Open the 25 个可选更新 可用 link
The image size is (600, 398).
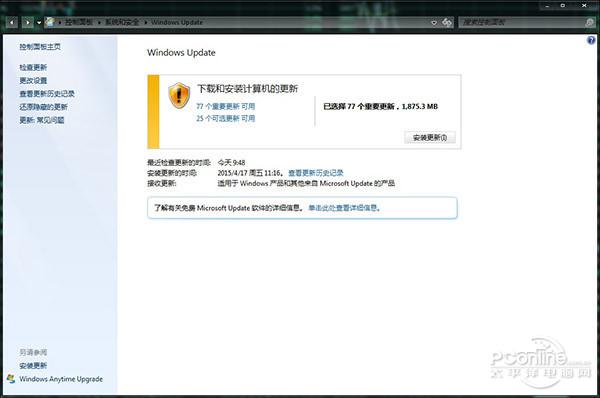tap(226, 119)
